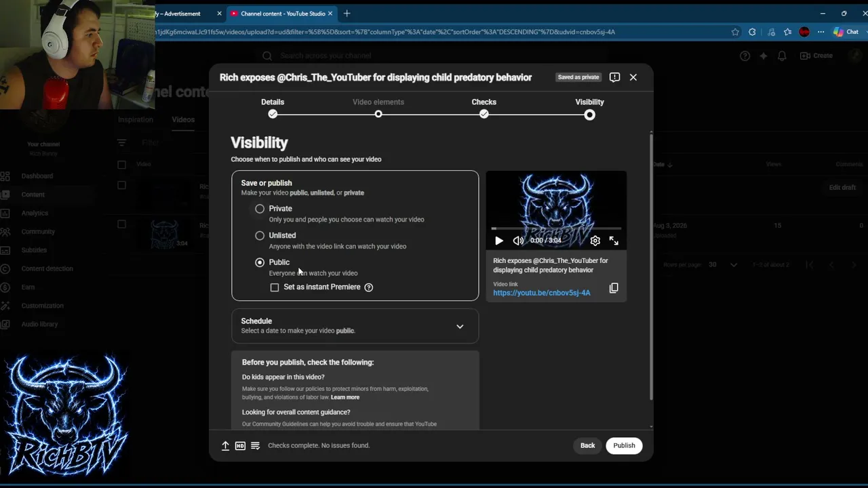Click the checks status list icon

coord(255,445)
